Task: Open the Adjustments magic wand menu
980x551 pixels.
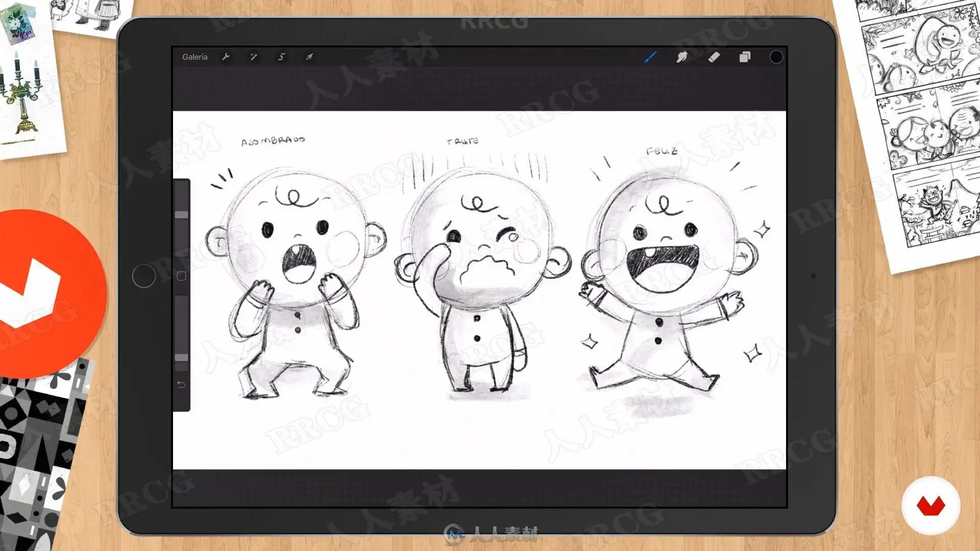Action: [x=254, y=57]
